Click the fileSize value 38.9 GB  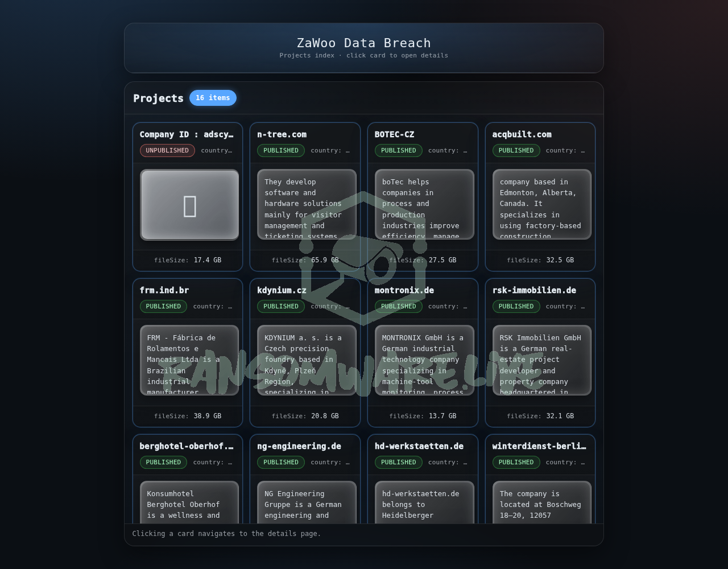(208, 416)
